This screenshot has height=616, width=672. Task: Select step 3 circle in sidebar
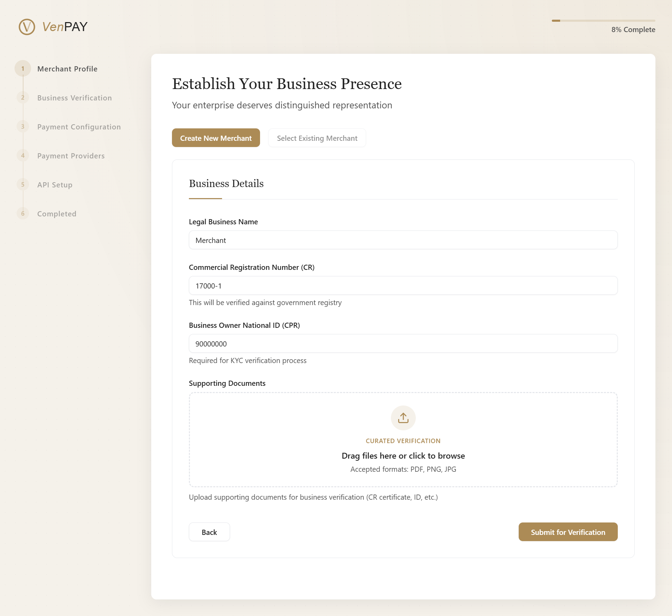(23, 127)
